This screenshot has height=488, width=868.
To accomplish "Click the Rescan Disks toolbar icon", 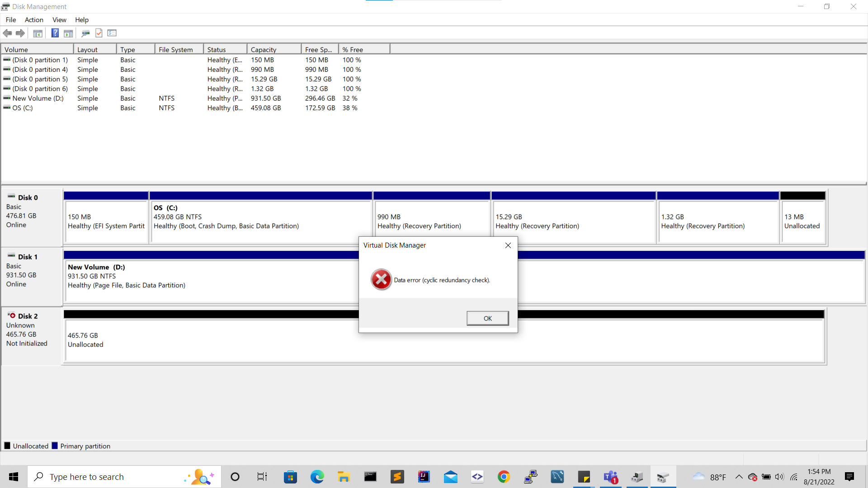I will tap(85, 33).
